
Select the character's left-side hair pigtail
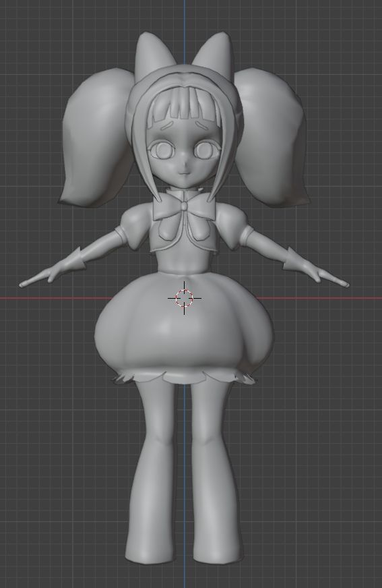click(x=98, y=138)
